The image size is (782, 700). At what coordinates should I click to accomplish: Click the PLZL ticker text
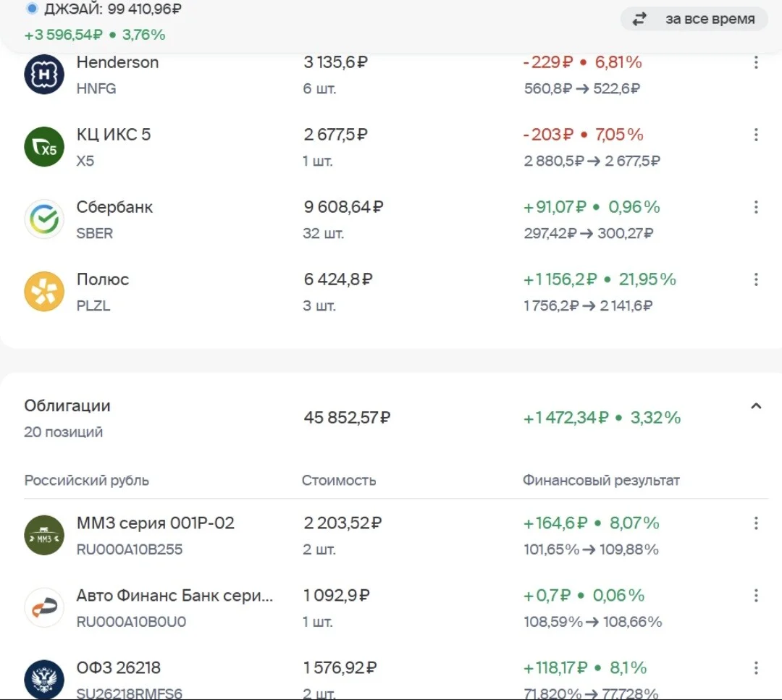click(x=93, y=305)
